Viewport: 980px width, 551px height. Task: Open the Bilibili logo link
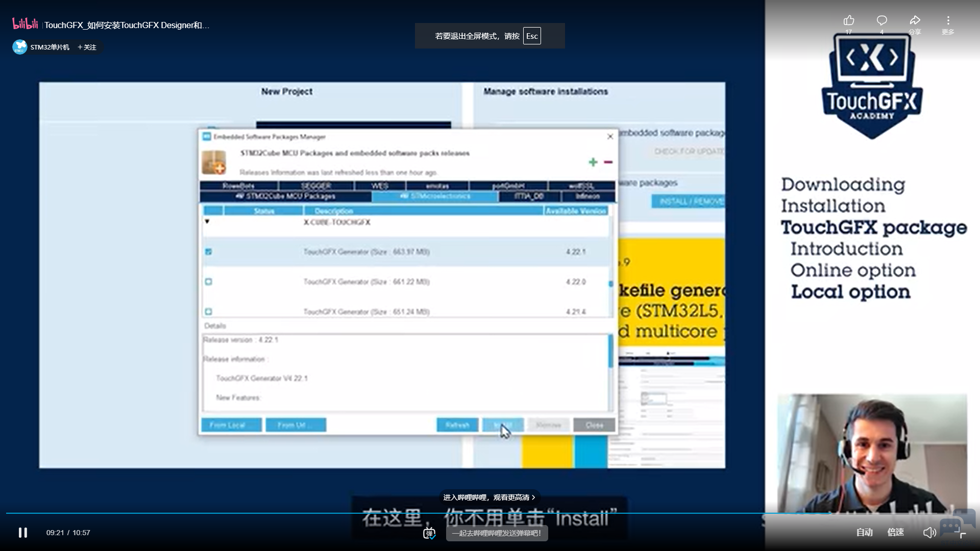click(25, 24)
